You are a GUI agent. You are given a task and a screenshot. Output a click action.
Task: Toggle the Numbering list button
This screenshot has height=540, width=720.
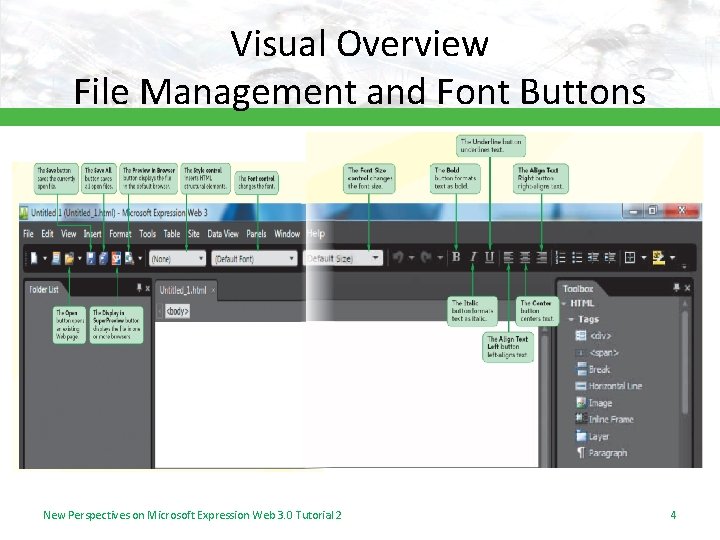click(x=560, y=258)
